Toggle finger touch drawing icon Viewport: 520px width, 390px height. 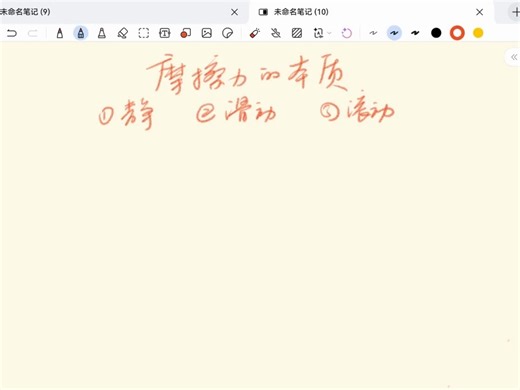tap(276, 33)
